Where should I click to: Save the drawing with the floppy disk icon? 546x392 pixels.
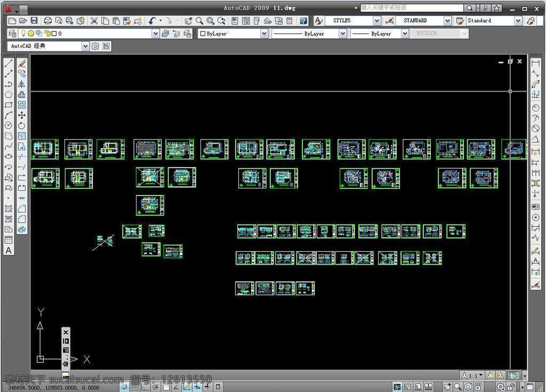pyautogui.click(x=34, y=21)
